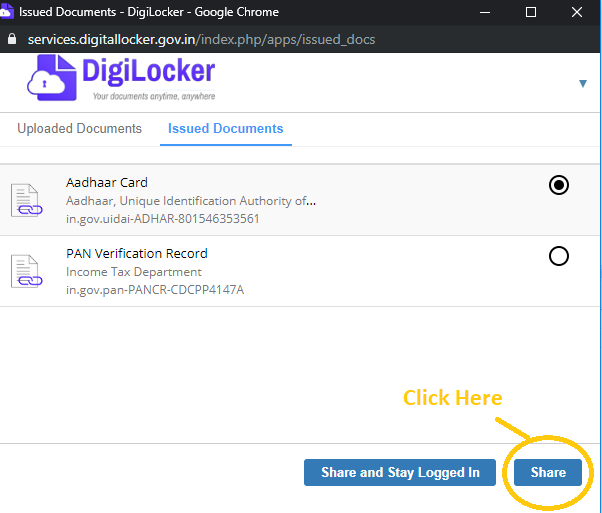602x513 pixels.
Task: Click the DigiLocker favicon in title bar
Action: pyautogui.click(x=5, y=11)
